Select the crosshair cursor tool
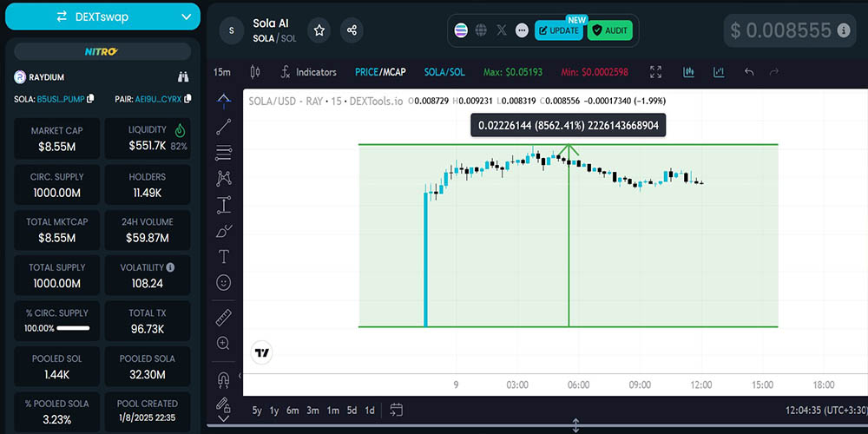The image size is (868, 434). 224,100
